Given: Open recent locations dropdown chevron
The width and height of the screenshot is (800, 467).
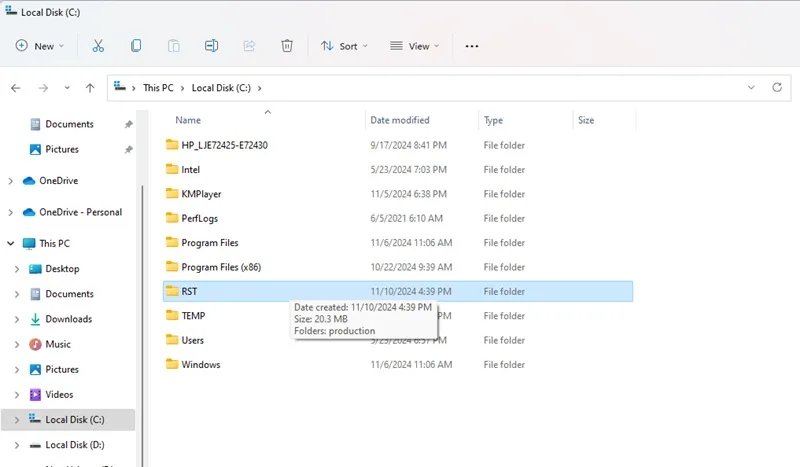Looking at the screenshot, I should (67, 88).
